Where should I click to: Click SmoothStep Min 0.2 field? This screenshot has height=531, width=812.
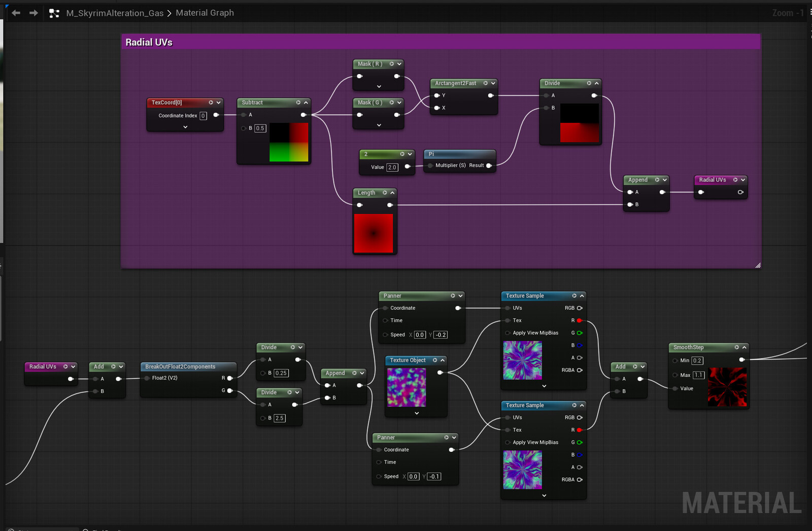click(697, 361)
